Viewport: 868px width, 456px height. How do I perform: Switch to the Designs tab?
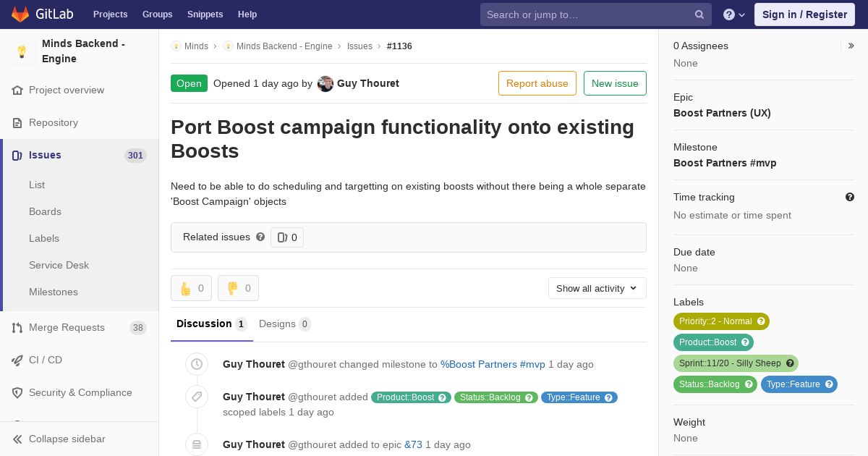[284, 324]
